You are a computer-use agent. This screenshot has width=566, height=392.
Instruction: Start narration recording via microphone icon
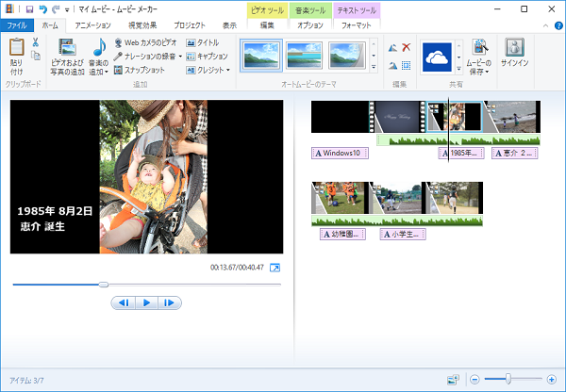[x=118, y=57]
